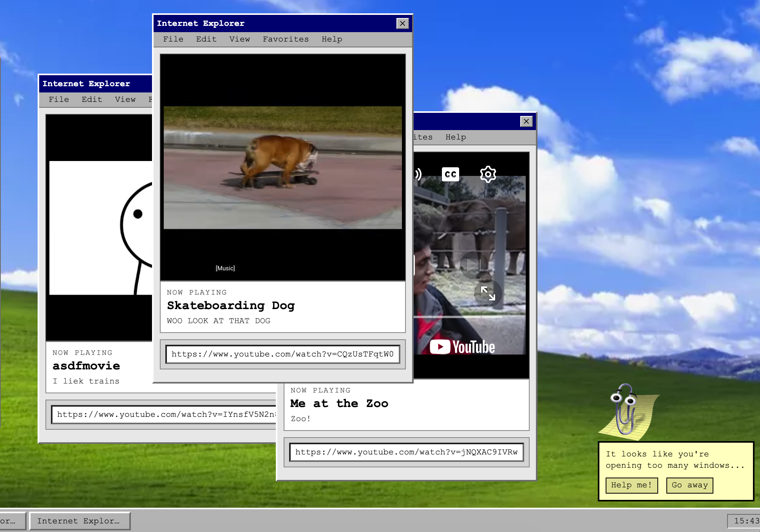Click the Me at the Zoo URL field
760x532 pixels.
pyautogui.click(x=406, y=452)
